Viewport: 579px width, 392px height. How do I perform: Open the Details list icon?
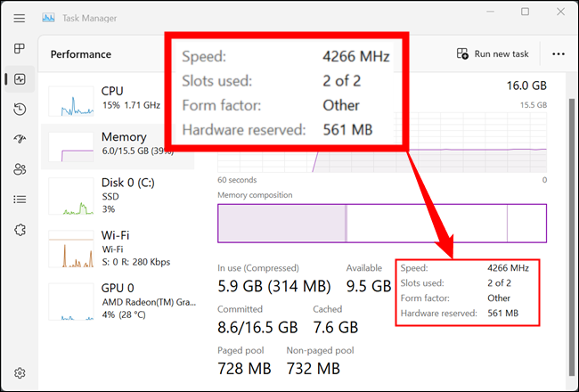coord(20,200)
